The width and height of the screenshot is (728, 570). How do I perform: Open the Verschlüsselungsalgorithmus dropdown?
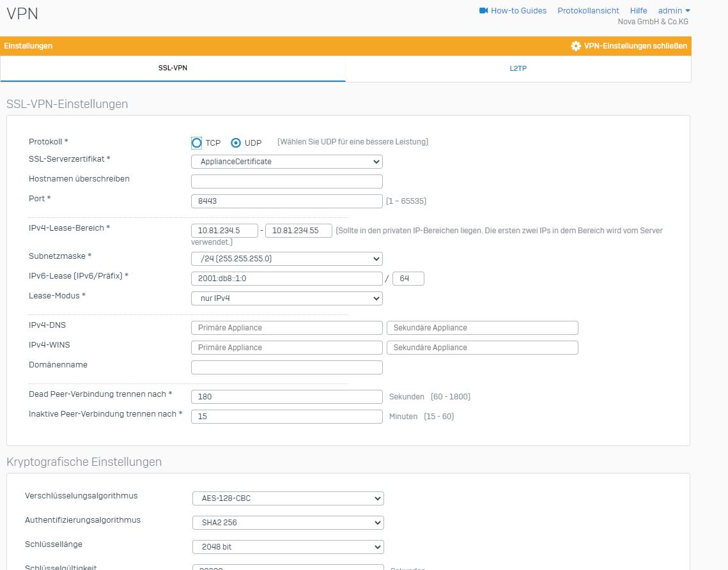(288, 498)
